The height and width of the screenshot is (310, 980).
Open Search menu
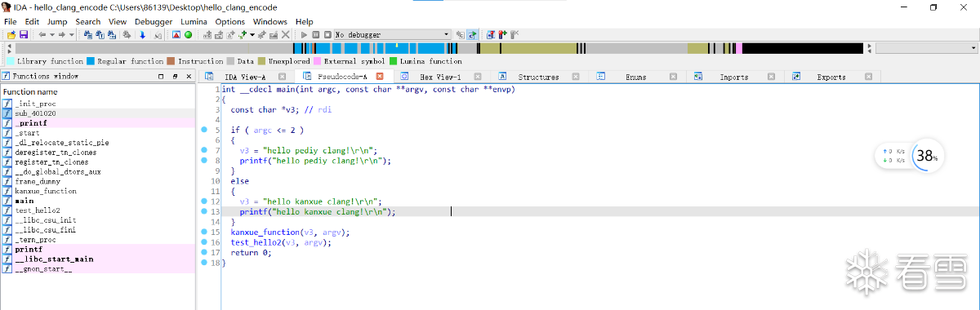pos(88,21)
